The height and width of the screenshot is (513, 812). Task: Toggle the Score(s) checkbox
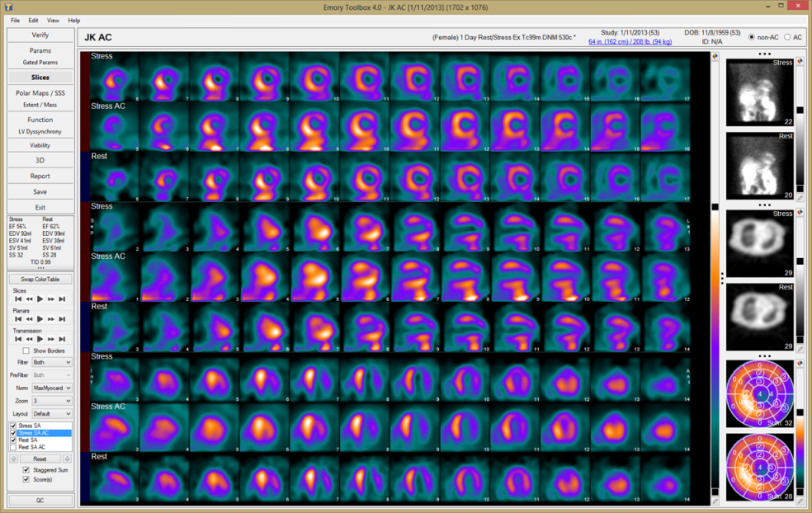(x=26, y=479)
